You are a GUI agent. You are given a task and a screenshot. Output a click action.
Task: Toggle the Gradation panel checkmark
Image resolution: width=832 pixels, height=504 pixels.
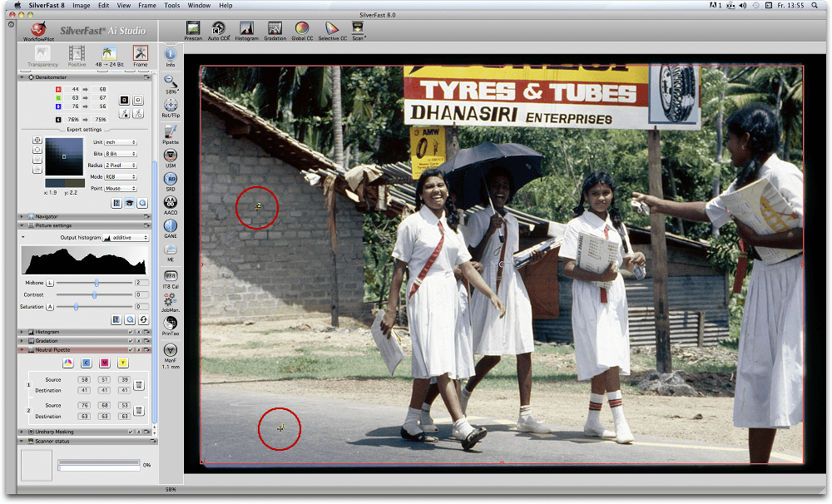(132, 340)
